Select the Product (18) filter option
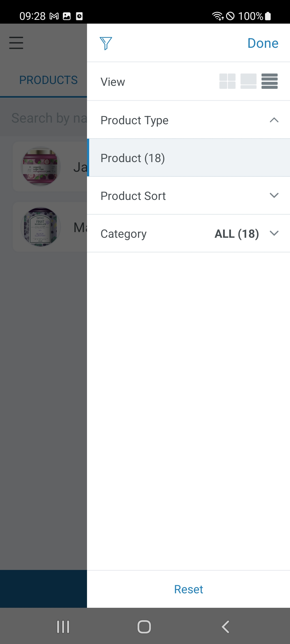 [189, 158]
